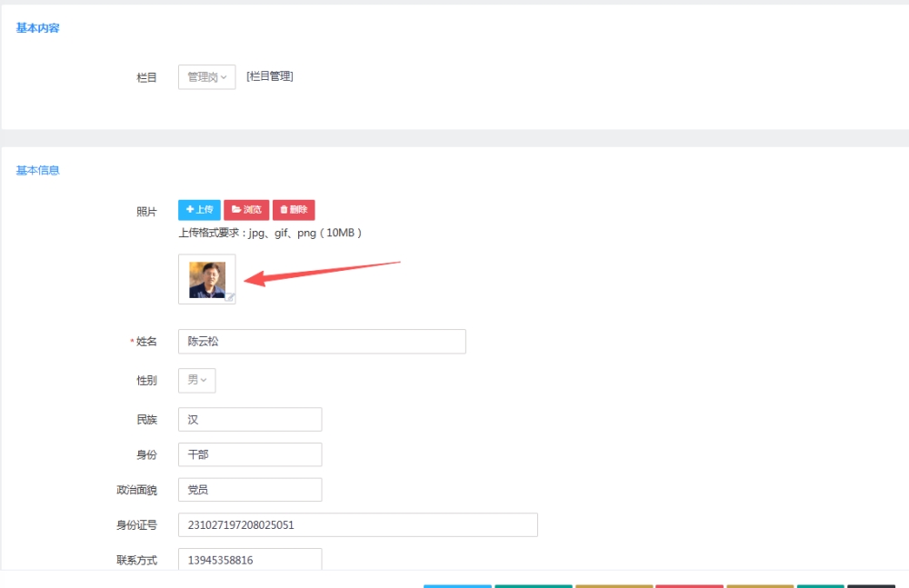This screenshot has height=588, width=909.
Task: Click the 姓名 required field label
Action: tap(146, 342)
